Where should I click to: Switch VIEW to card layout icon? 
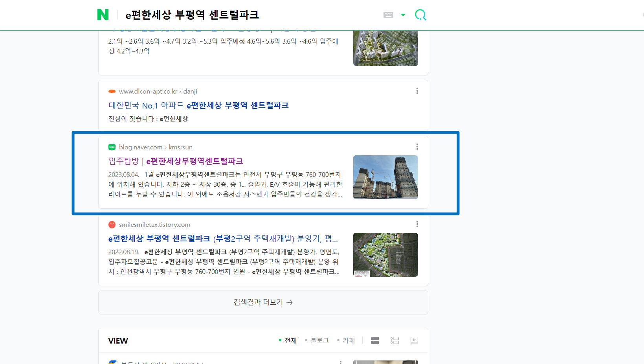click(375, 340)
